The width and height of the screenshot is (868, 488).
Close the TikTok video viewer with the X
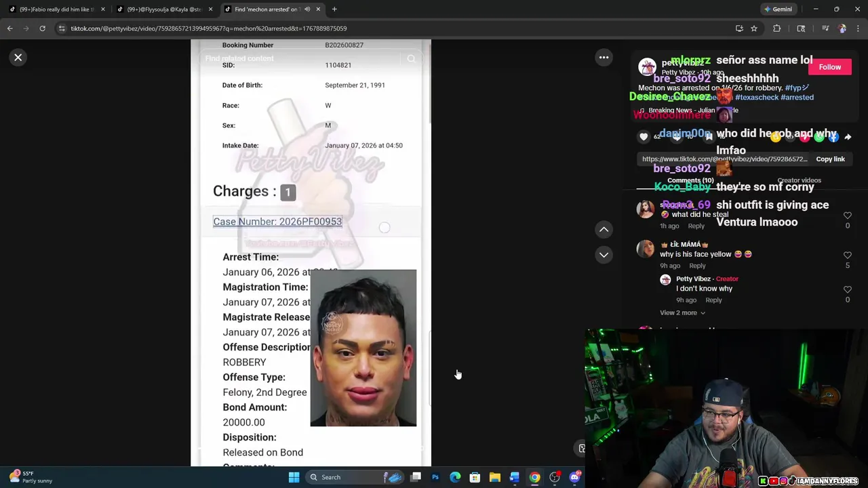click(18, 58)
